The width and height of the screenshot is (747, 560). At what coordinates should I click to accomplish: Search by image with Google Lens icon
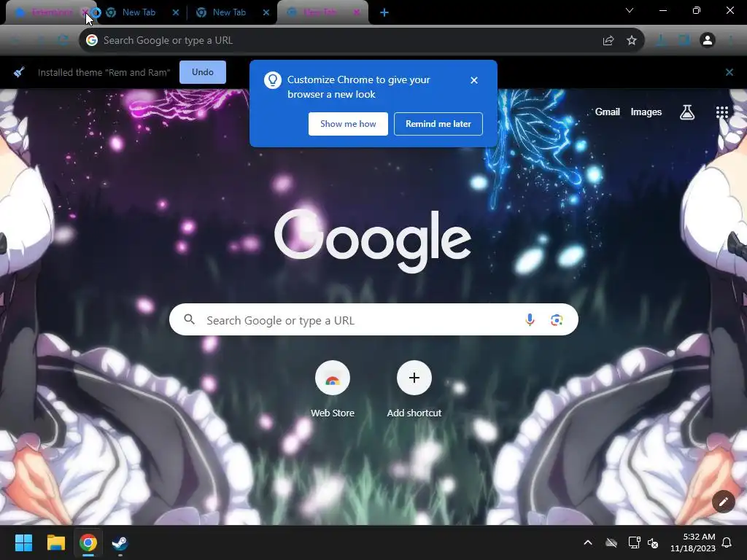tap(557, 320)
